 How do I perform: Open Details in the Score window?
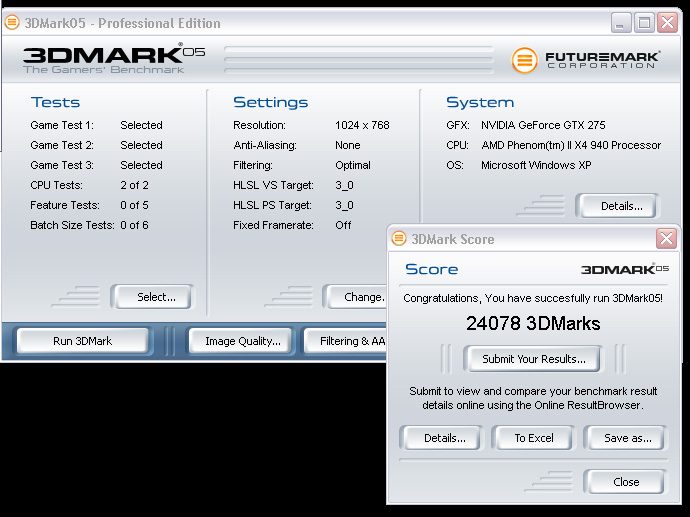click(x=442, y=438)
